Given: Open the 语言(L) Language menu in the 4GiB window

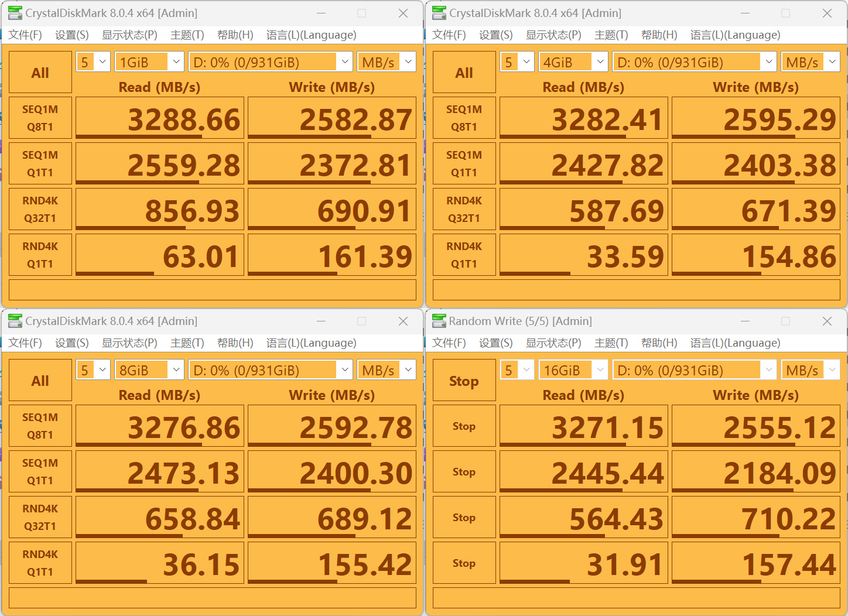Looking at the screenshot, I should click(734, 35).
